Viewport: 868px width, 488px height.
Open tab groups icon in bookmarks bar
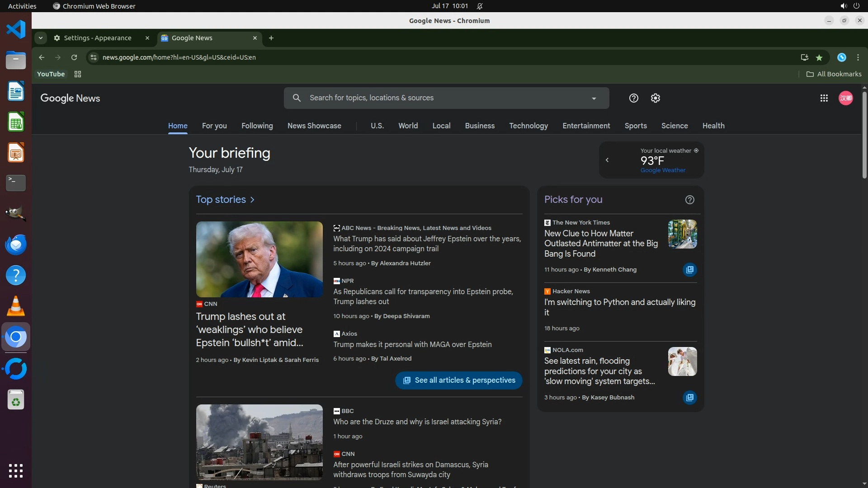78,74
